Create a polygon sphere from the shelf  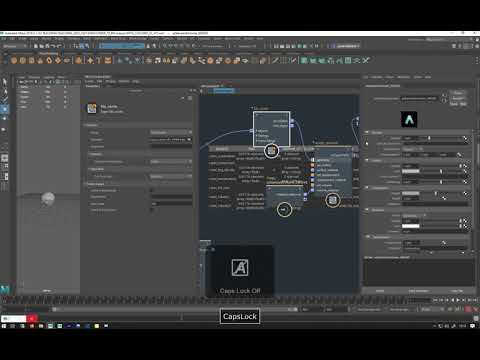(14, 60)
